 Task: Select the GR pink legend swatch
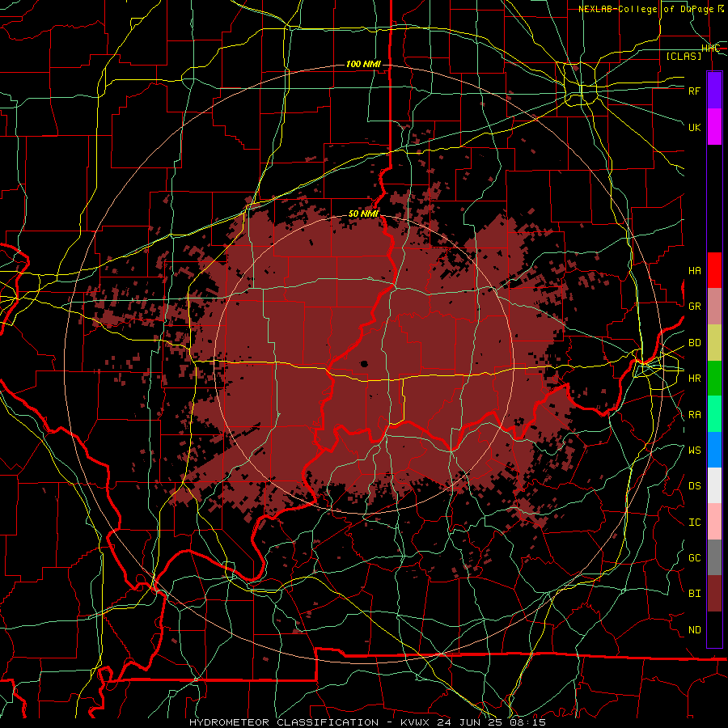pos(714,306)
